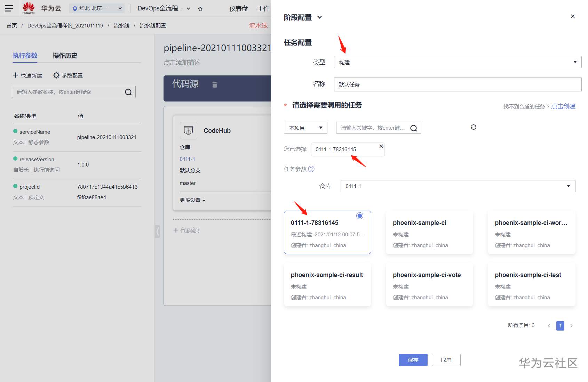Add another 代码源 below the CodeHub card
The height and width of the screenshot is (382, 588).
186,230
